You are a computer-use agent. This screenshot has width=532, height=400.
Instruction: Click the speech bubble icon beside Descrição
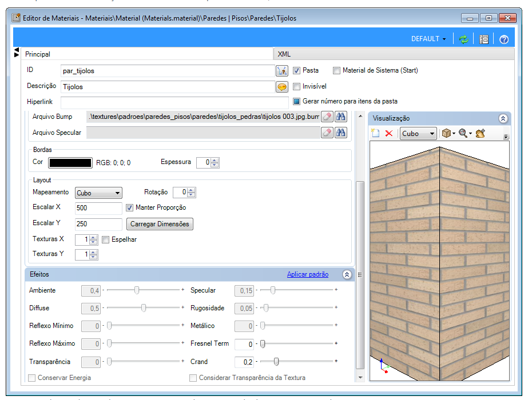[x=282, y=87]
